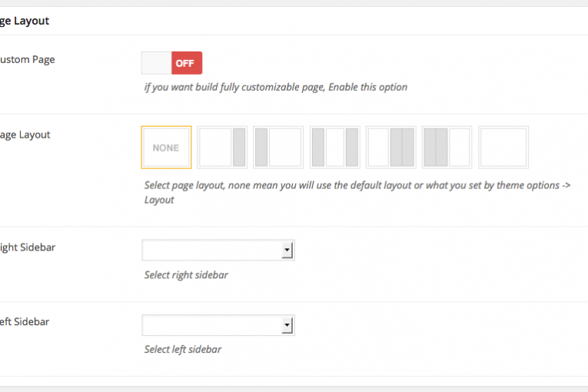The height and width of the screenshot is (392, 588).
Task: Pick the two left sidebars layout
Action: pyautogui.click(x=447, y=148)
